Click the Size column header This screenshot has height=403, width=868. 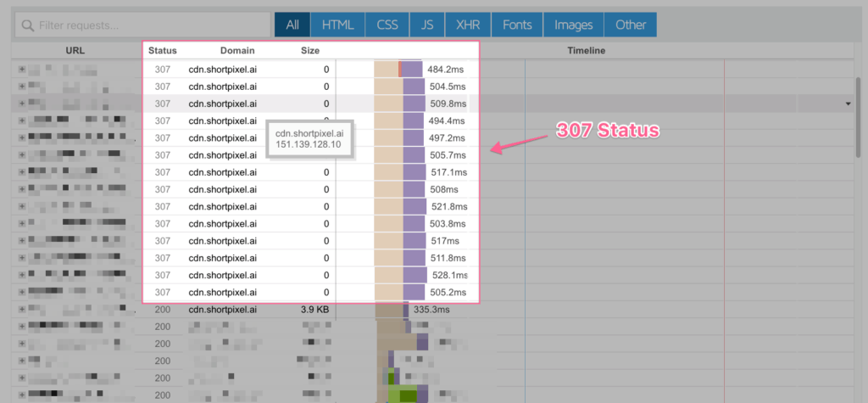click(310, 50)
